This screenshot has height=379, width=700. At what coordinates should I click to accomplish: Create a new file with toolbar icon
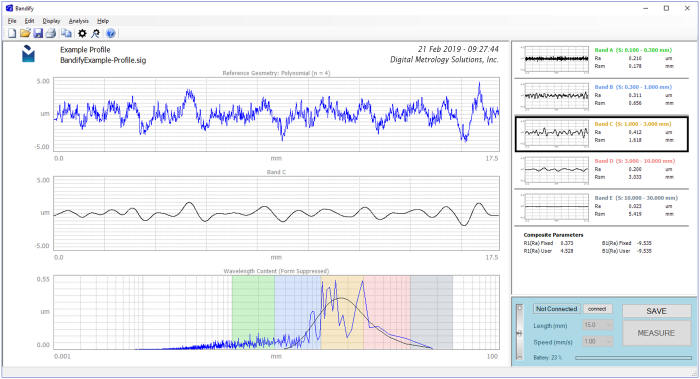(x=12, y=33)
